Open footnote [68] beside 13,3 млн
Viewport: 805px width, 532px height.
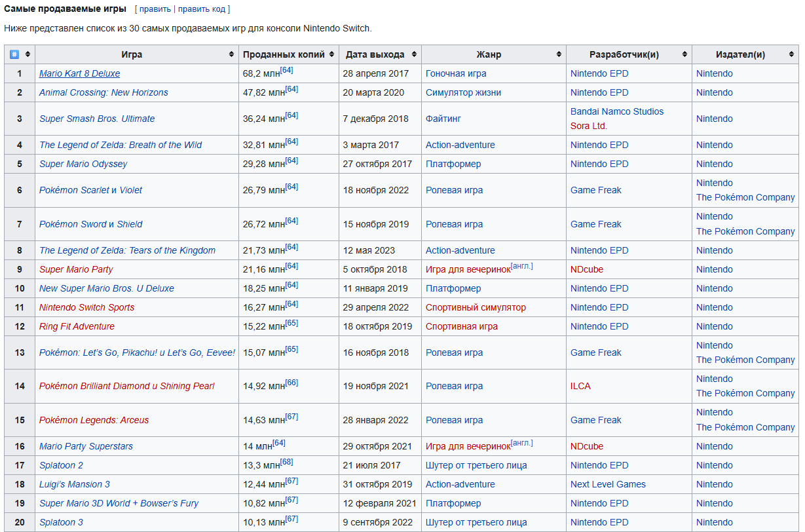287,462
